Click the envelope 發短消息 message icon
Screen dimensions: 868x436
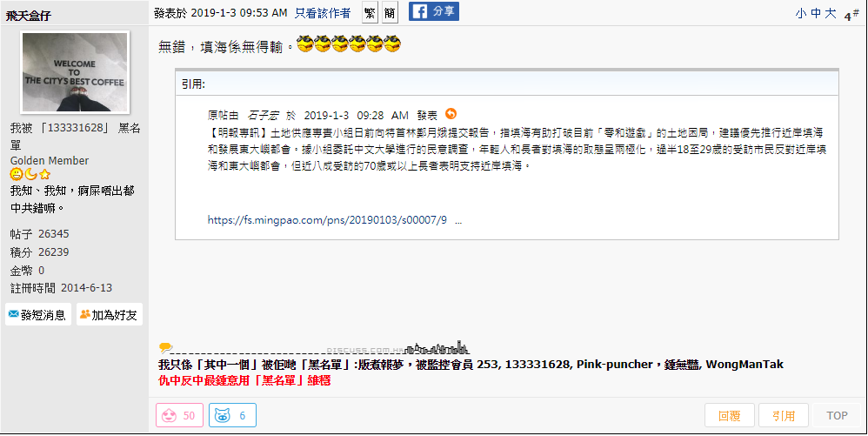click(x=14, y=314)
